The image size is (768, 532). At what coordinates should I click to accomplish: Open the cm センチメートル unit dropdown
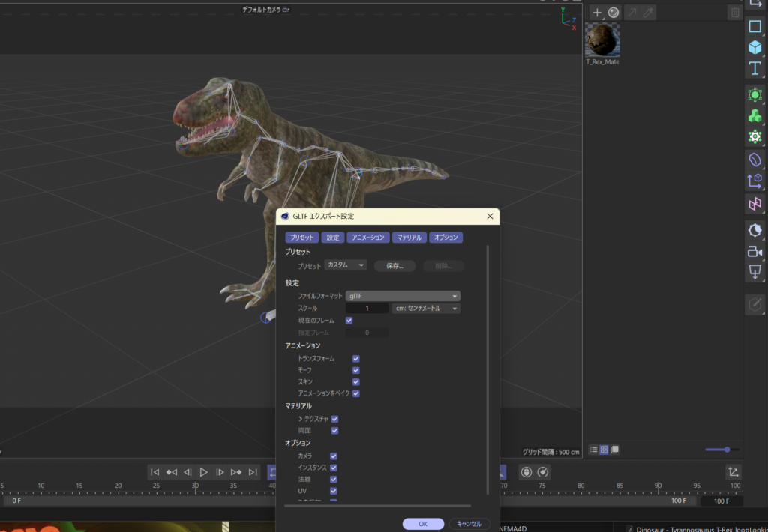point(426,308)
